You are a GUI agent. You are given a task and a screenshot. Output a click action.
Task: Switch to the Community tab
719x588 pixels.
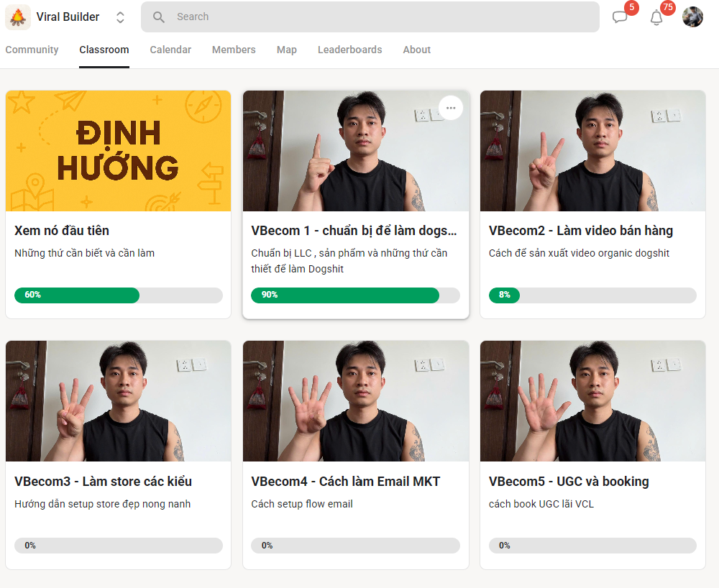(32, 50)
